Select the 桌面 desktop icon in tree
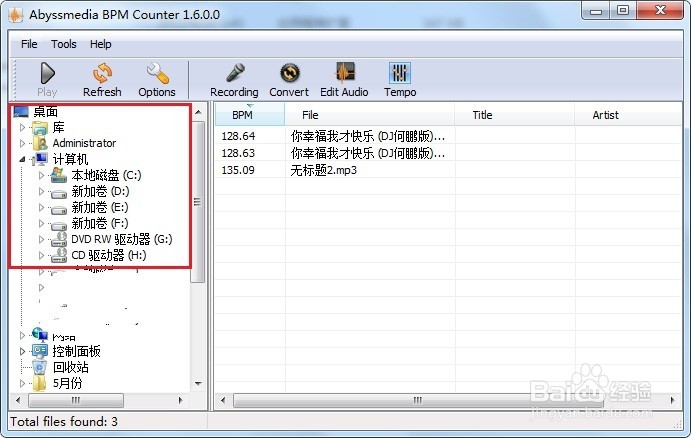 tap(21, 111)
